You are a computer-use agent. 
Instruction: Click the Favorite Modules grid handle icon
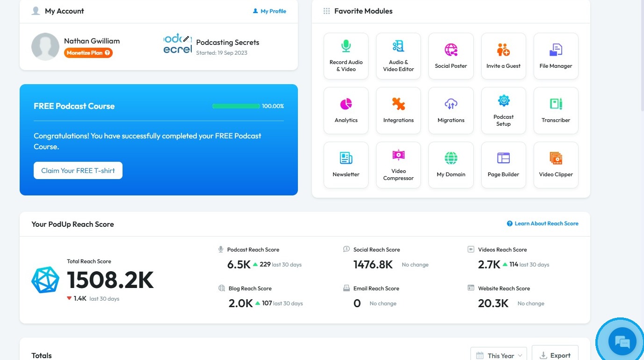coord(326,11)
